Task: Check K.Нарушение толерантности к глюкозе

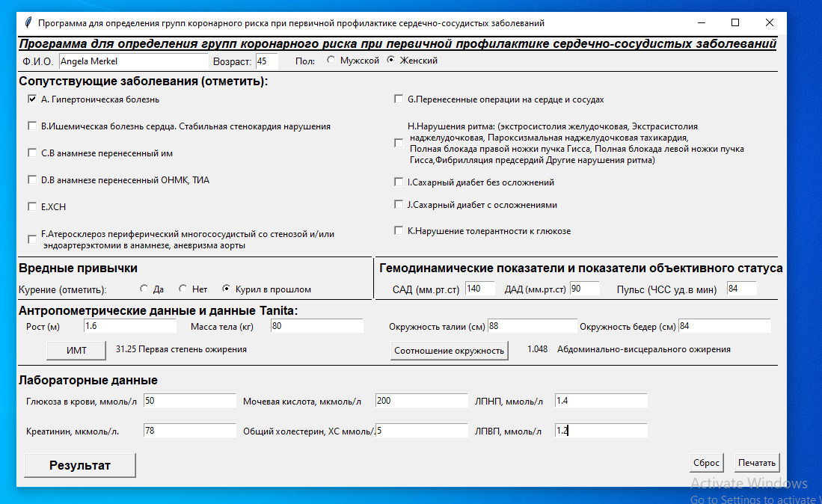Action: [x=399, y=230]
